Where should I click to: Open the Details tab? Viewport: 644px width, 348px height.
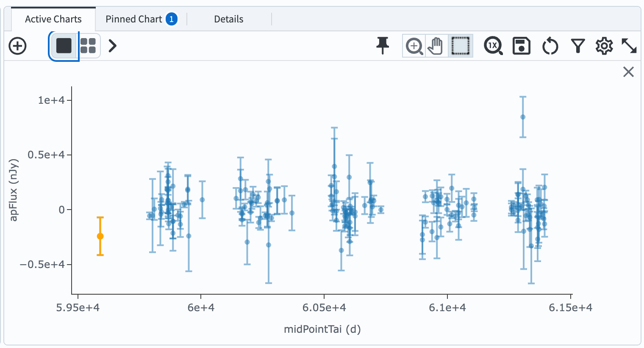(228, 19)
